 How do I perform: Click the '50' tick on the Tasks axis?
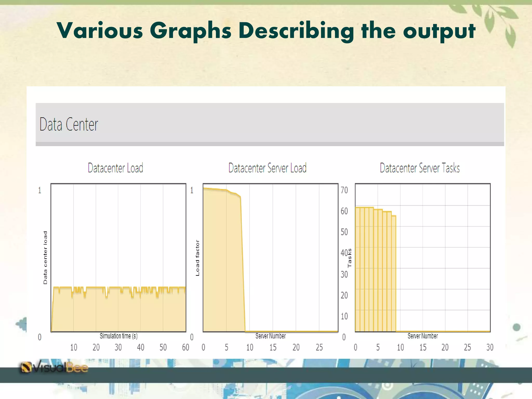pos(344,232)
